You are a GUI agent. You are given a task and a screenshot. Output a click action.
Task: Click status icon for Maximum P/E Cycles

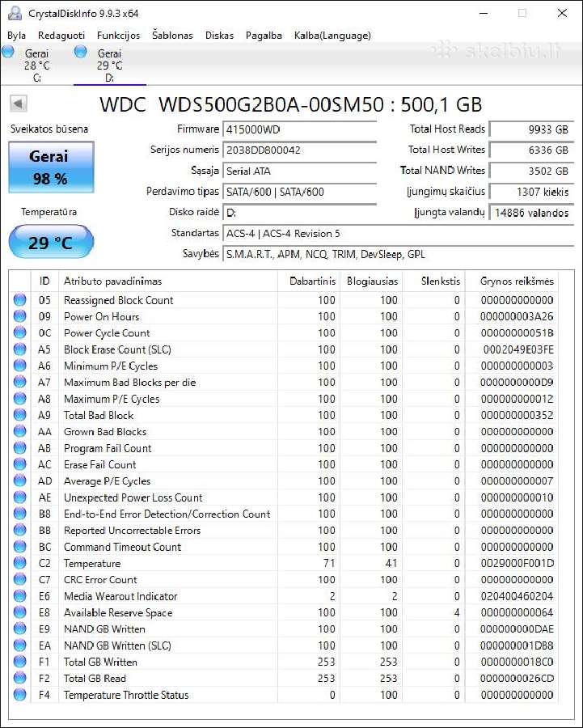click(x=20, y=399)
